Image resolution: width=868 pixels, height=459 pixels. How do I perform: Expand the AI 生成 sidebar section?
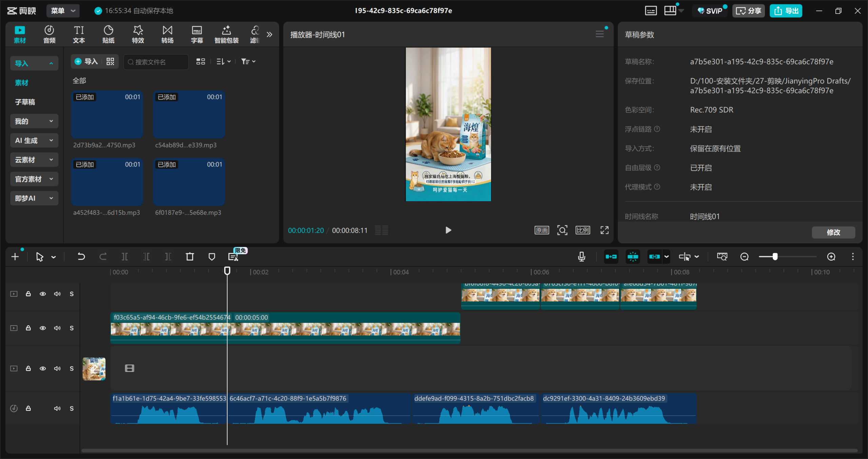click(x=34, y=140)
